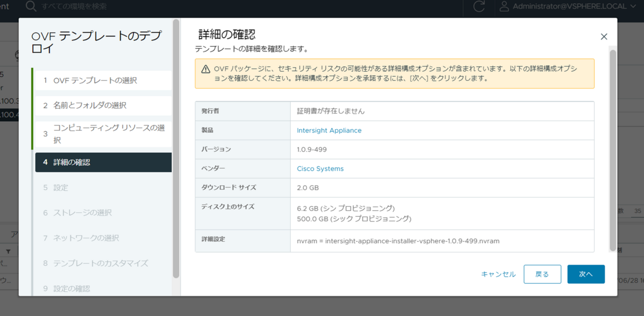
Task: Click the warning triangle icon in the alert
Action: tap(206, 69)
